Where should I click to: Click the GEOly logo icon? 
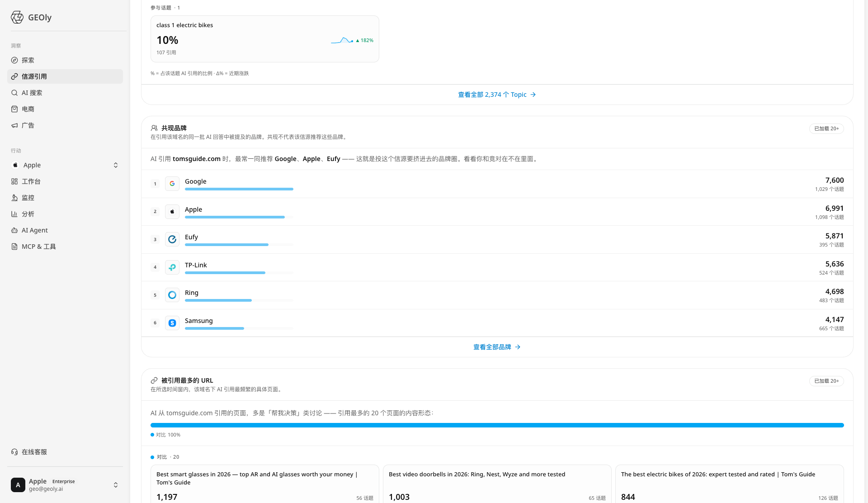[x=17, y=17]
